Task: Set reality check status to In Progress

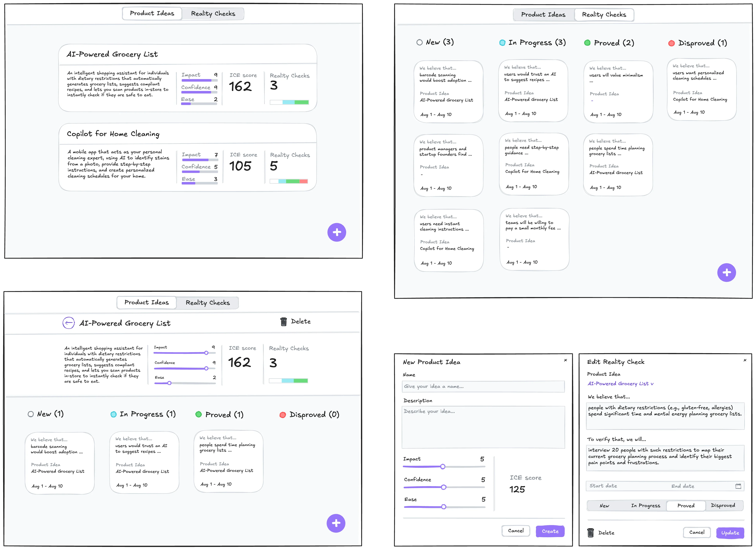Action: (645, 505)
